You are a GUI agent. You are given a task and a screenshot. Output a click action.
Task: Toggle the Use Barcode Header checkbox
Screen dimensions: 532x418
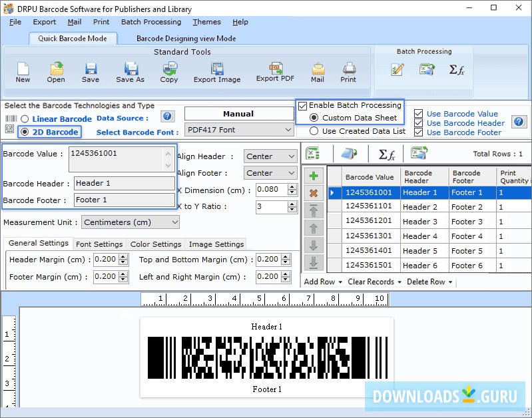coord(418,123)
